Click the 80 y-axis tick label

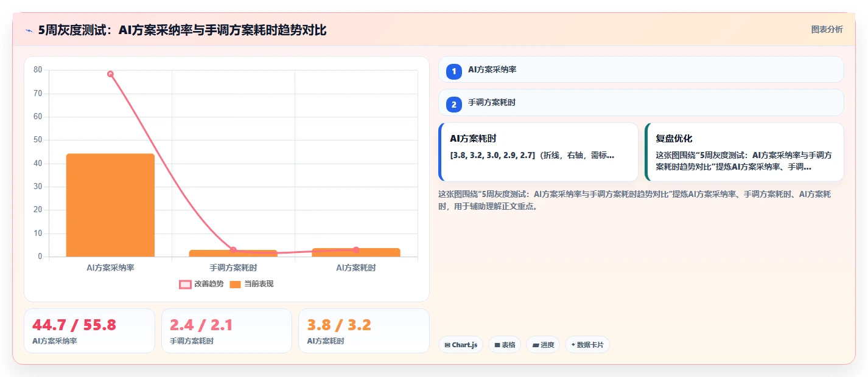coord(38,70)
